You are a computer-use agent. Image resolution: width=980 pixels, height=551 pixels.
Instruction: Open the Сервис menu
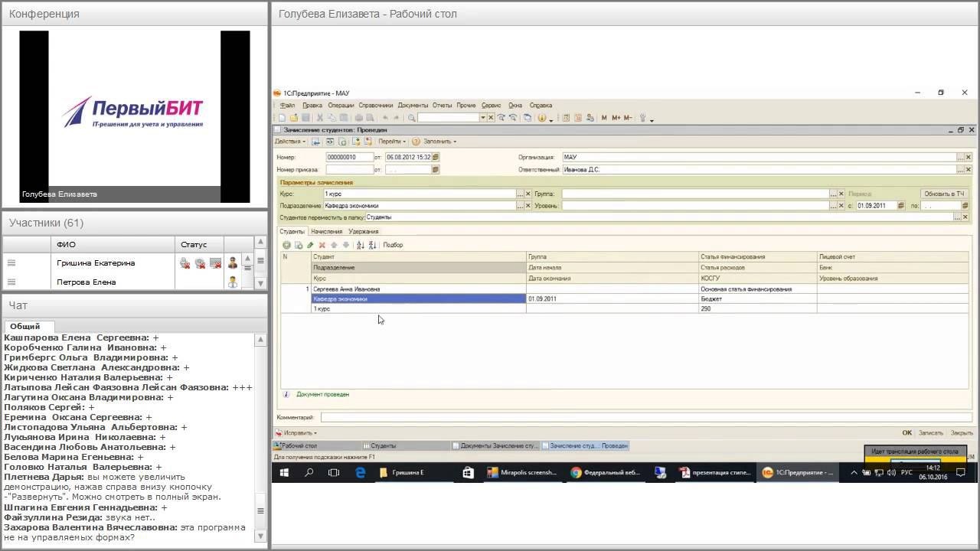pos(492,106)
